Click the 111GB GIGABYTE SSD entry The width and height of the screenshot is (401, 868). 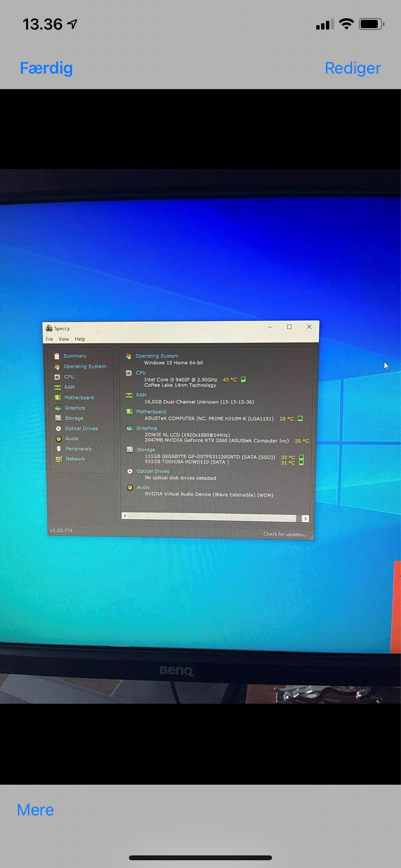(x=210, y=457)
